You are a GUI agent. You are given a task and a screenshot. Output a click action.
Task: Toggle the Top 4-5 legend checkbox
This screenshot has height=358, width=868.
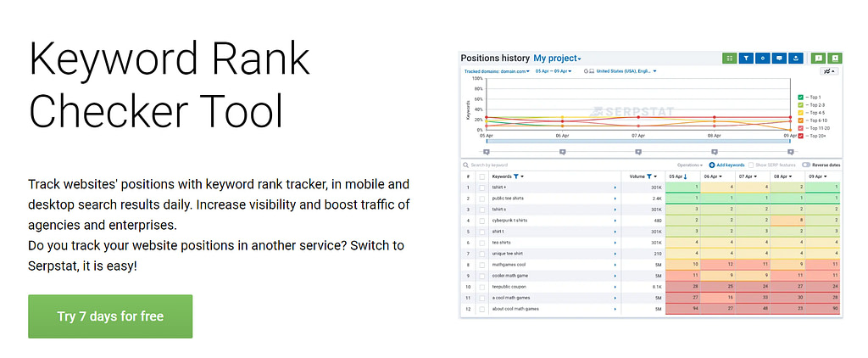800,113
